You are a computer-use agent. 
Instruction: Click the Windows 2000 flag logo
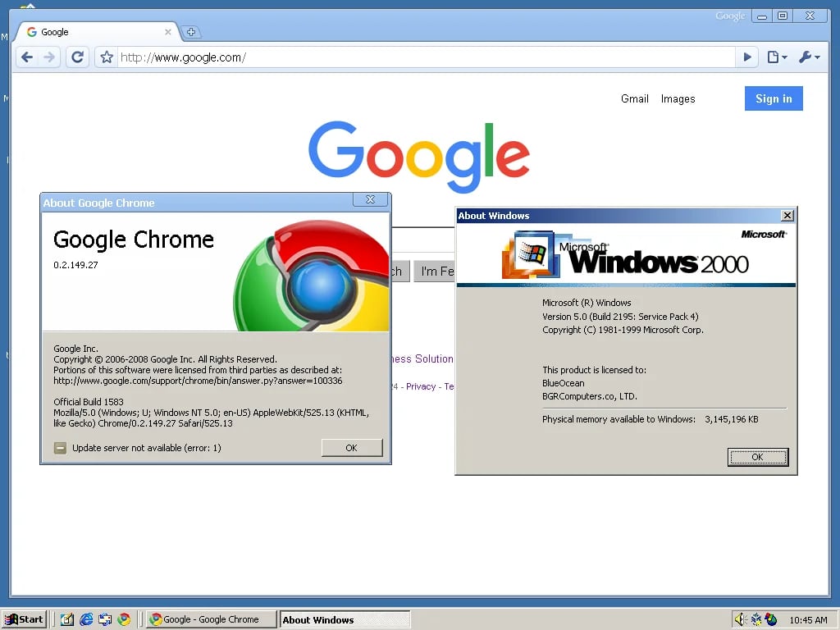531,254
